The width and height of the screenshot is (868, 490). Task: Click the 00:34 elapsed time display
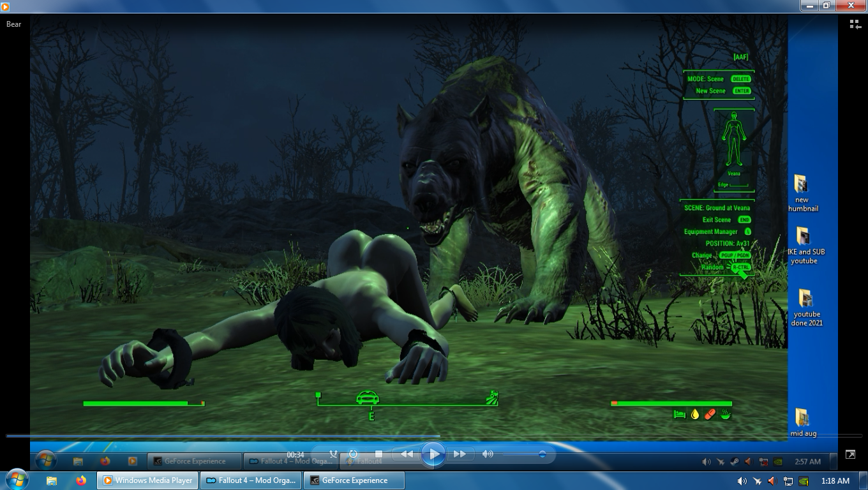(x=295, y=455)
